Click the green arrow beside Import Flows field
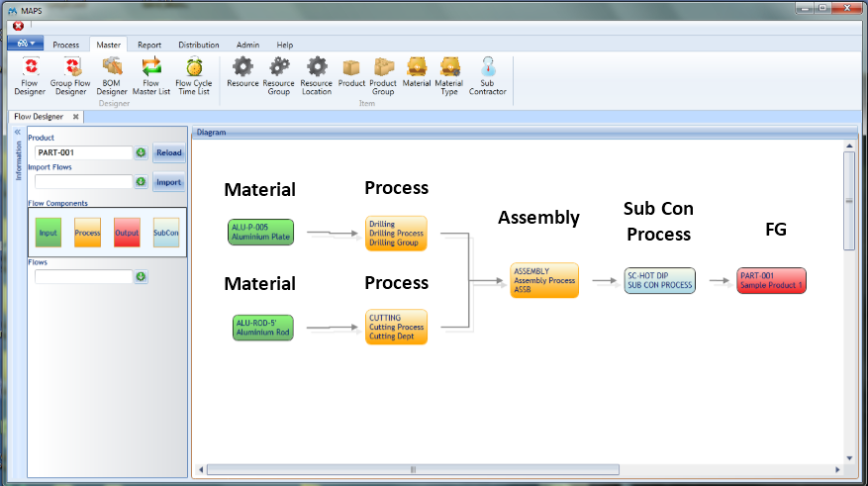868x486 pixels. point(142,181)
